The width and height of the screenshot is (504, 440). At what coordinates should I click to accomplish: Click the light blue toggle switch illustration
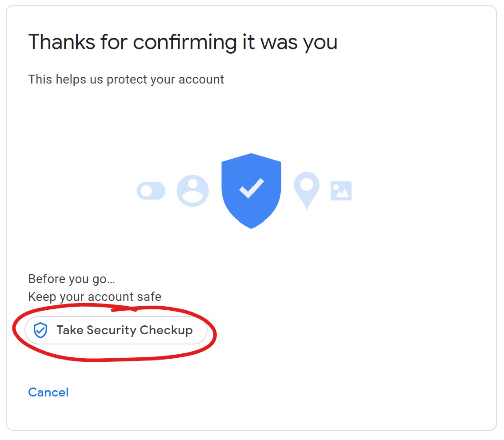point(151,191)
